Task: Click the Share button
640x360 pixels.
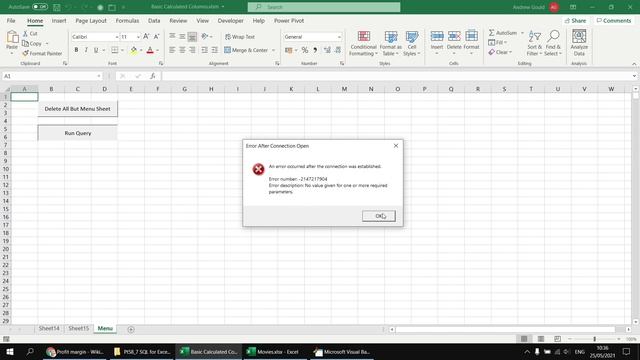Action: 576,20
